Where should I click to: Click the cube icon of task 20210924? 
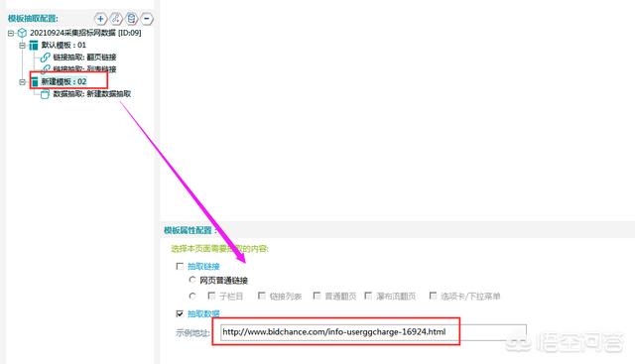tap(22, 33)
